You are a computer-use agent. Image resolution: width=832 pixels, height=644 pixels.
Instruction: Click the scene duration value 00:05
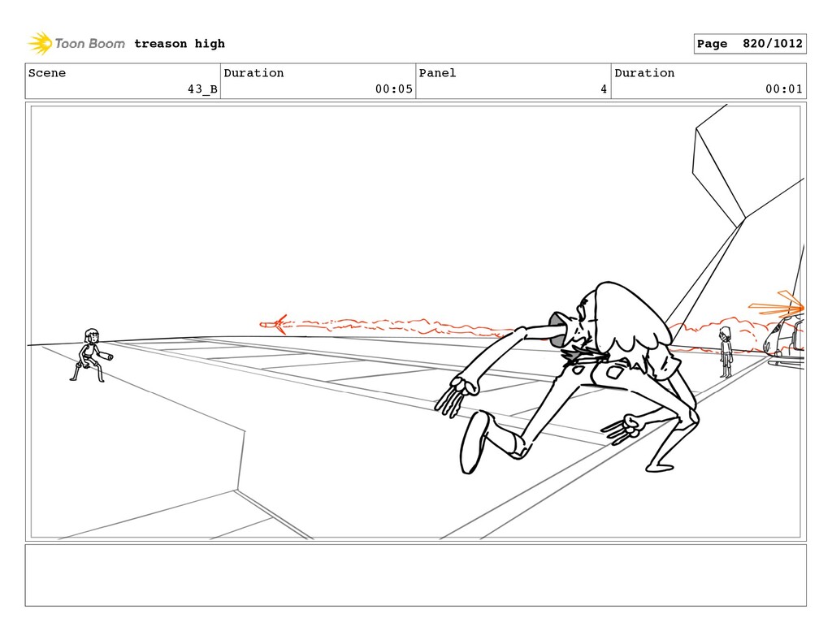[x=394, y=89]
